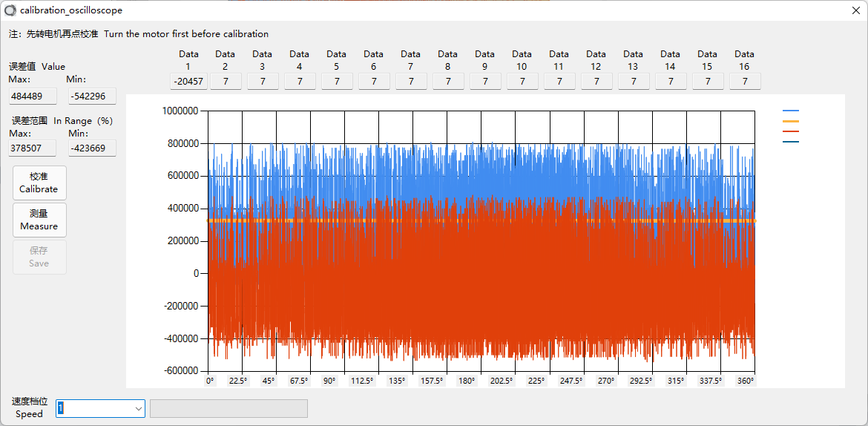Image resolution: width=868 pixels, height=426 pixels.
Task: Expand the Speed dropdown list
Action: (x=139, y=408)
